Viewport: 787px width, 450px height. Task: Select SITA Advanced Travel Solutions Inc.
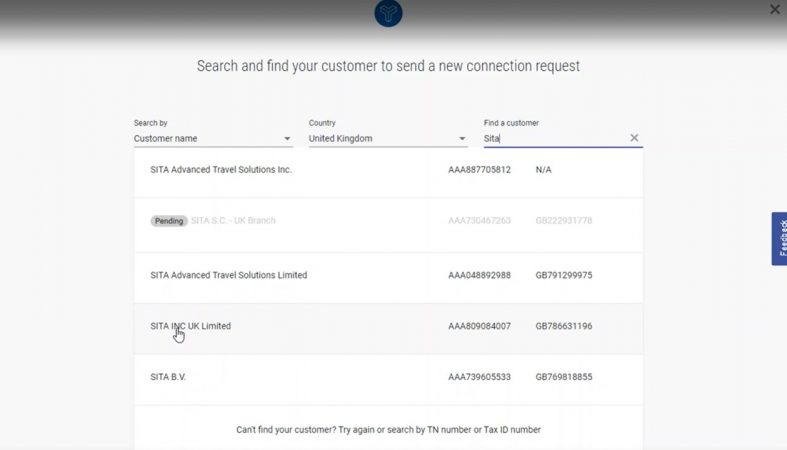[388, 172]
